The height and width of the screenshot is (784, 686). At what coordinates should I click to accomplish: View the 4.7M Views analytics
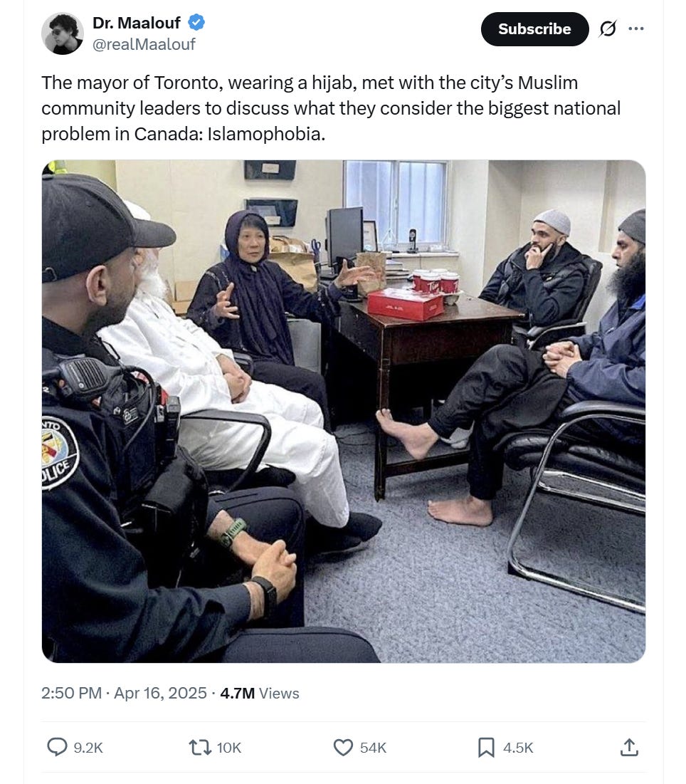[259, 693]
